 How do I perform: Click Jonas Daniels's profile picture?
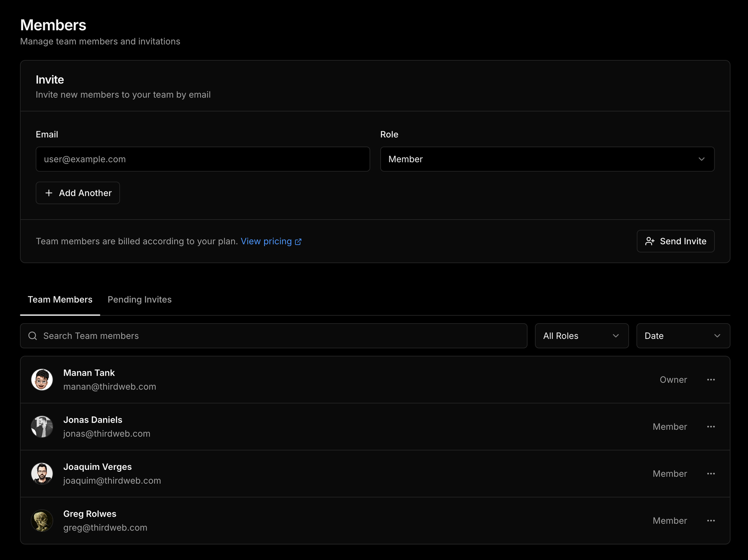pos(42,426)
